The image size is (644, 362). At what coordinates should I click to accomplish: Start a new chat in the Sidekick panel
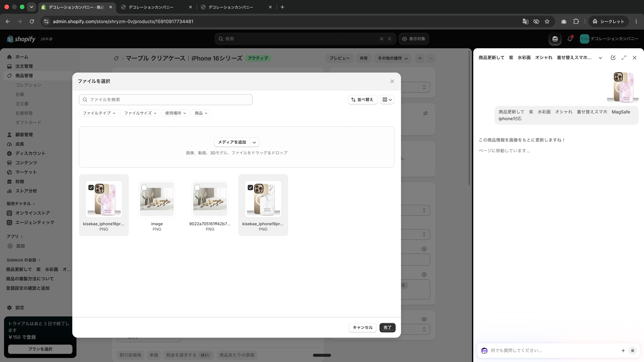pos(613,58)
